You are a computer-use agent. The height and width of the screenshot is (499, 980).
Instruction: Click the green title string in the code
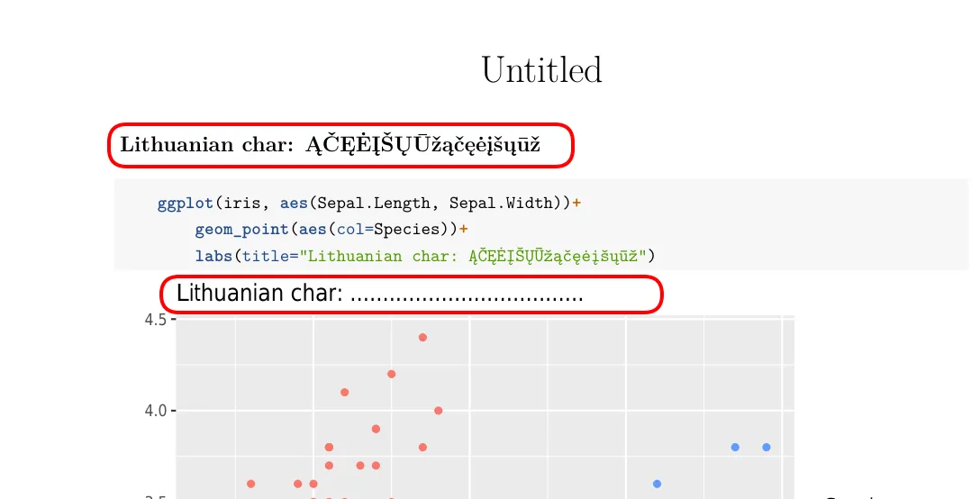click(476, 256)
